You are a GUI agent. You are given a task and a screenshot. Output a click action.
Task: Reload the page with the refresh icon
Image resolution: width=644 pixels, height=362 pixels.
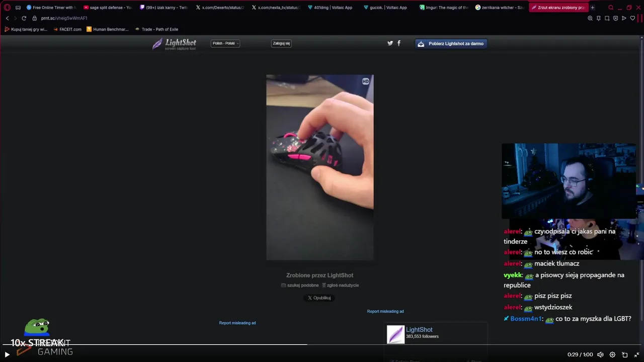[x=24, y=18]
